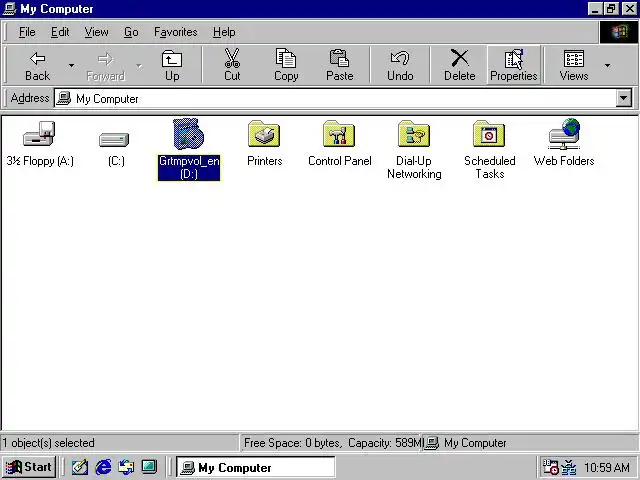Open the Forward button history dropdown arrow

(139, 65)
